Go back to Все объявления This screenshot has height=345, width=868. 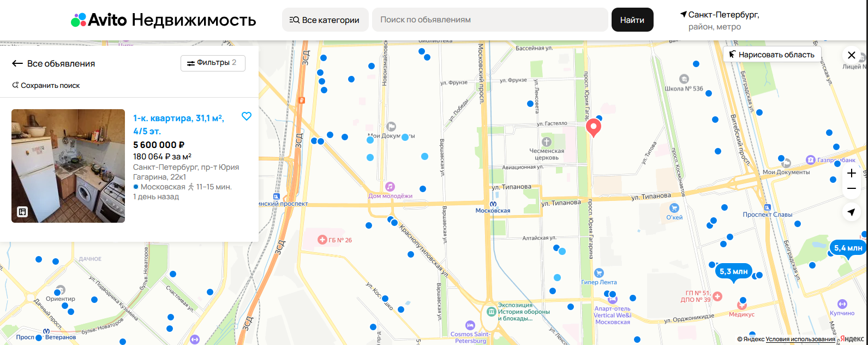coord(53,63)
